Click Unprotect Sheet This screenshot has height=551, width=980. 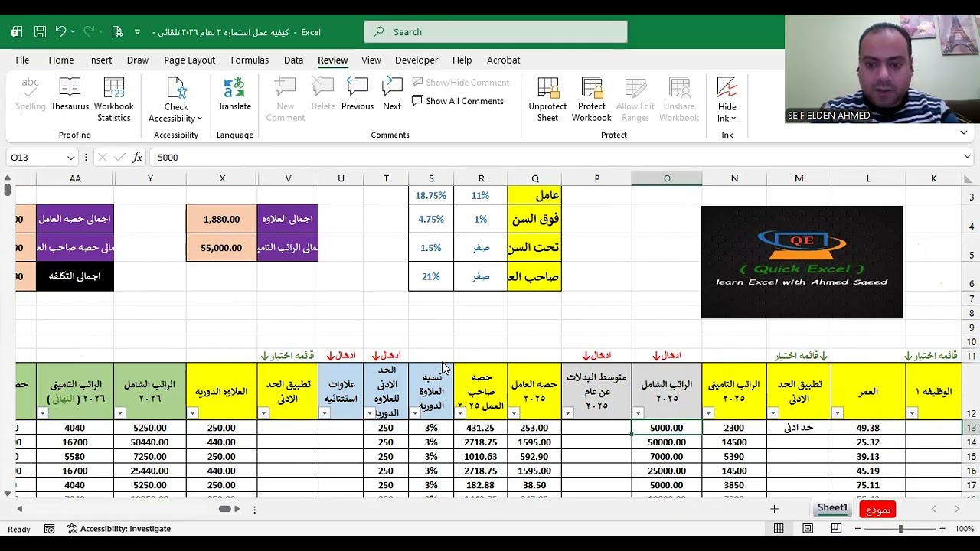(547, 100)
